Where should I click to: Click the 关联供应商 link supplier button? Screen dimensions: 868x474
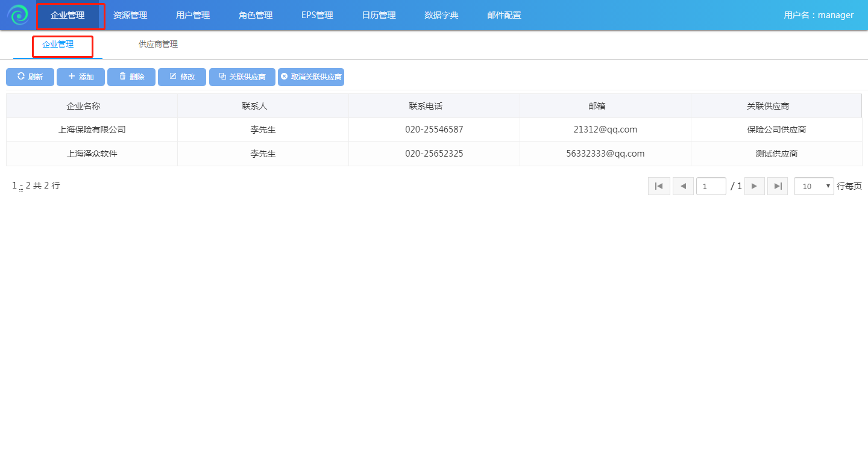242,77
